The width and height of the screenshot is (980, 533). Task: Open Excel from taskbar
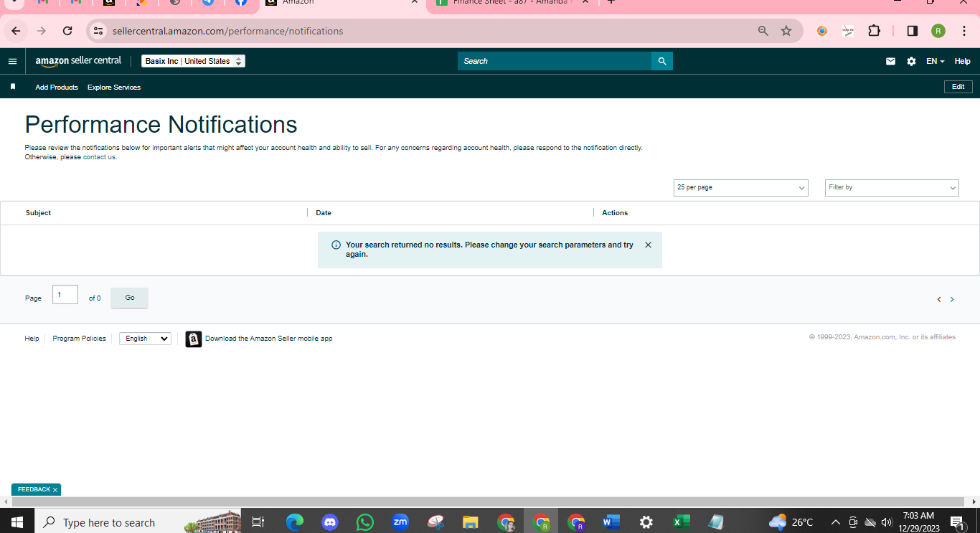pyautogui.click(x=682, y=522)
